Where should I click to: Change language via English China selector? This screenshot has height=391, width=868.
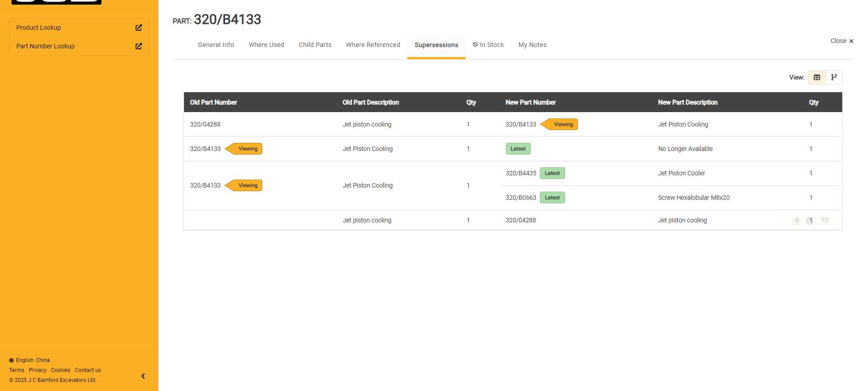pyautogui.click(x=33, y=360)
